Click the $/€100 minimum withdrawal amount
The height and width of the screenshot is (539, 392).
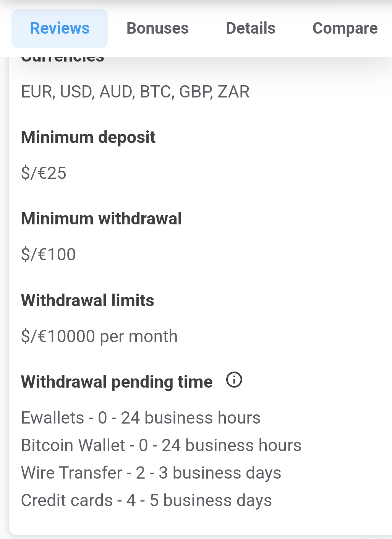[49, 255]
